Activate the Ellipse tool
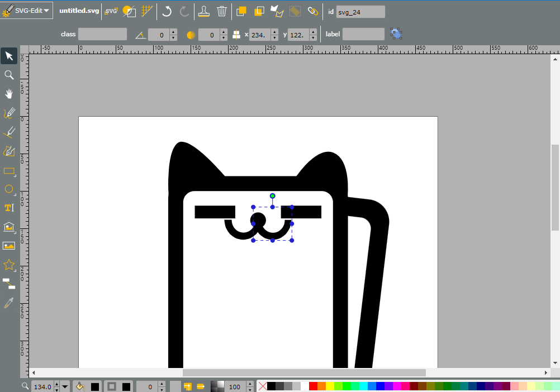The image size is (560, 392). coord(9,189)
